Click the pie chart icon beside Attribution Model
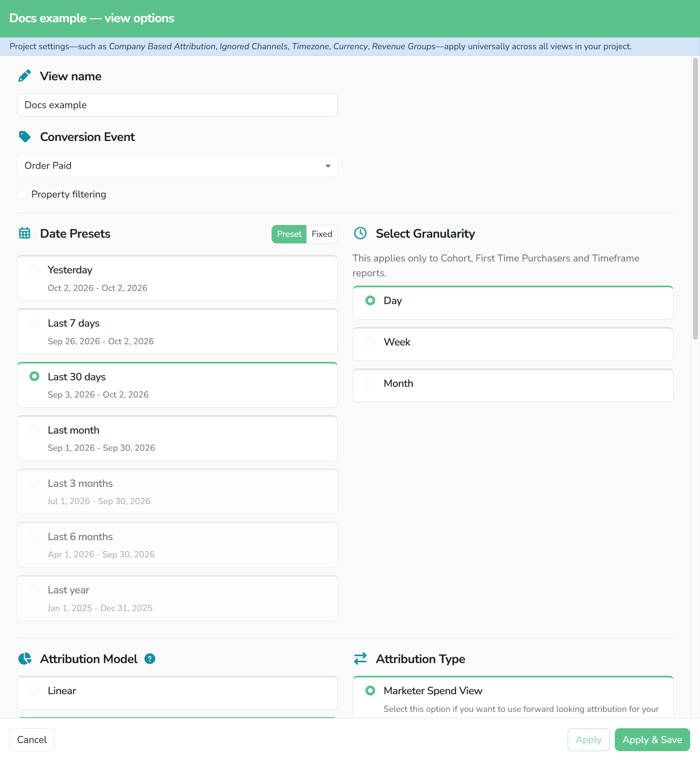Viewport: 700px width, 761px height. 25,659
